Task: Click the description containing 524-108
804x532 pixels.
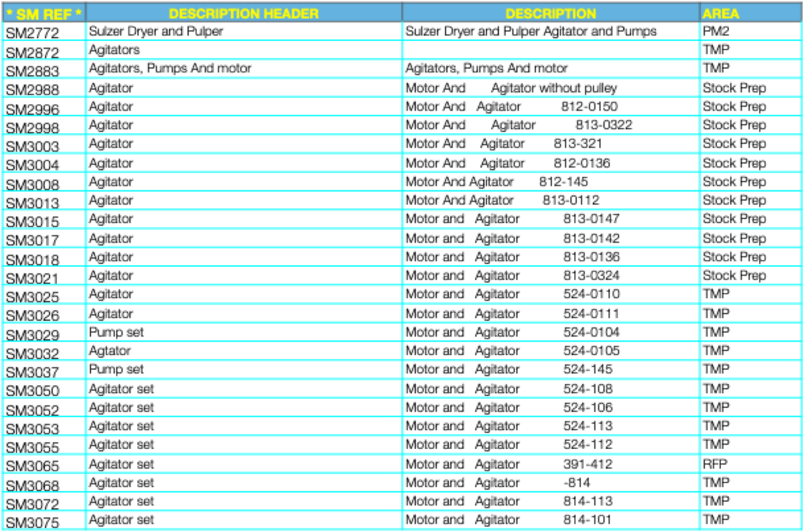Action: click(x=551, y=389)
